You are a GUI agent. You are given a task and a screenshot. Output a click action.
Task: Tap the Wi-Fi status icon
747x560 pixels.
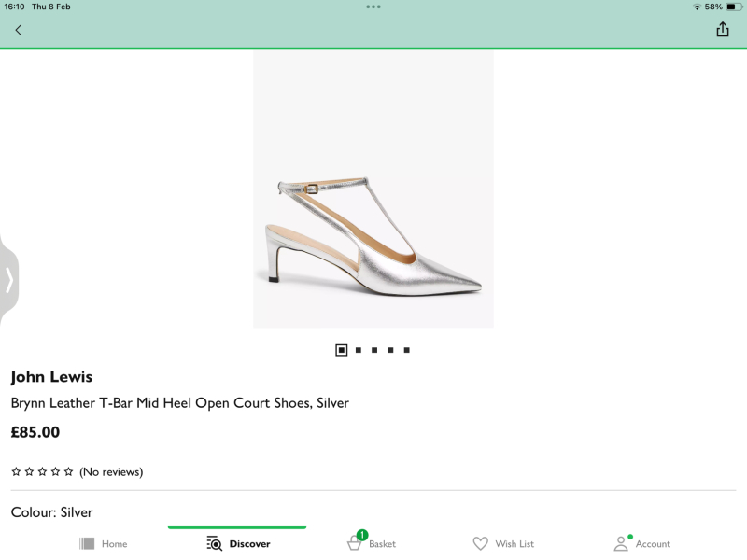[x=697, y=7]
